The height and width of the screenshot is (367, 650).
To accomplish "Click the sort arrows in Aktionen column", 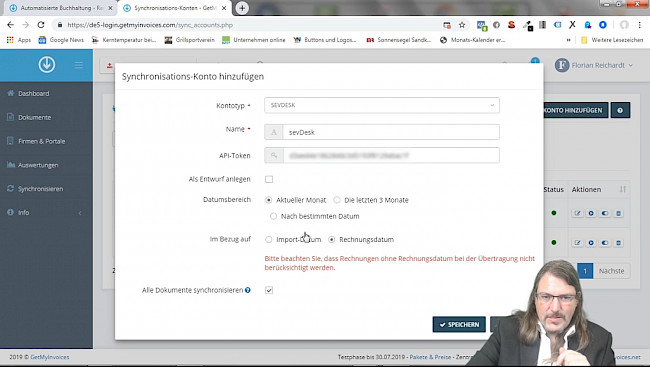I will (623, 189).
